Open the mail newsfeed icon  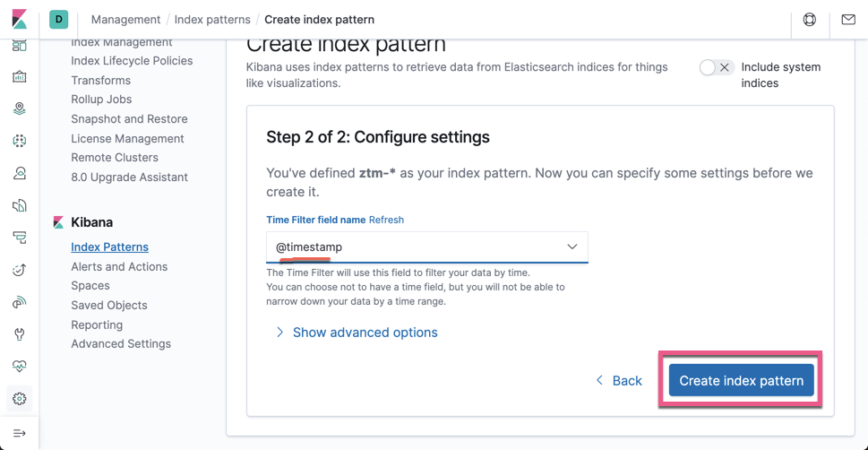pyautogui.click(x=848, y=19)
